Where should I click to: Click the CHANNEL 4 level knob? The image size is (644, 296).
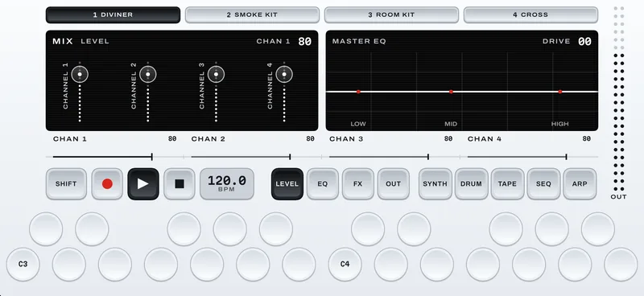[284, 74]
